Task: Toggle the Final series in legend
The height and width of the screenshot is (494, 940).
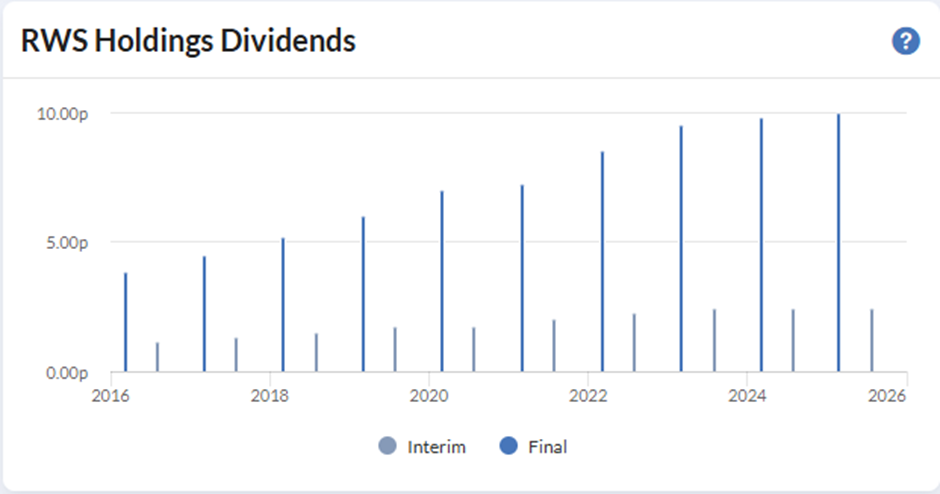Action: tap(533, 446)
